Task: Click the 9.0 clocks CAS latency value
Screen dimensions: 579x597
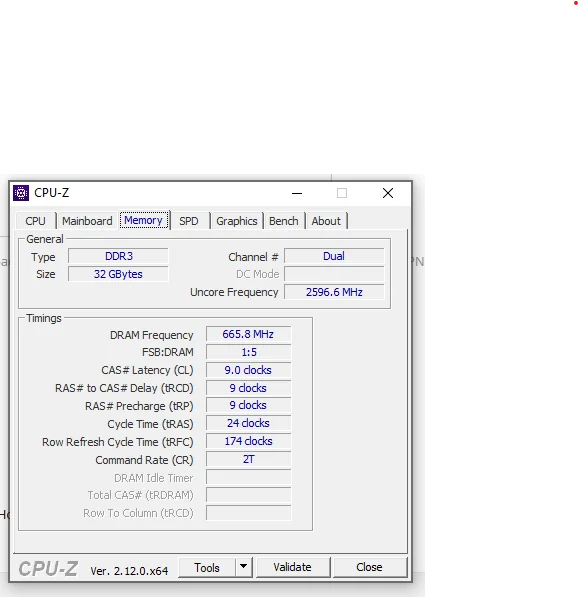Action: pyautogui.click(x=249, y=370)
